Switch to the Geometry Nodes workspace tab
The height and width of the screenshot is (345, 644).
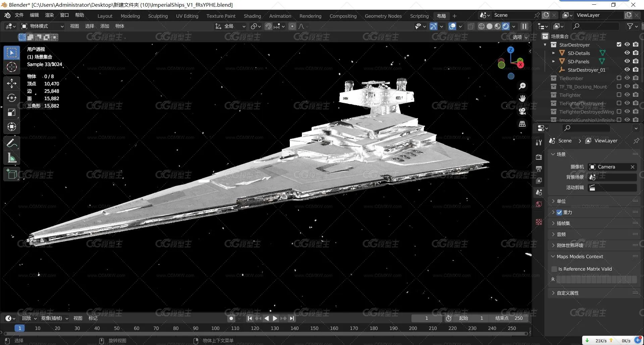click(383, 16)
